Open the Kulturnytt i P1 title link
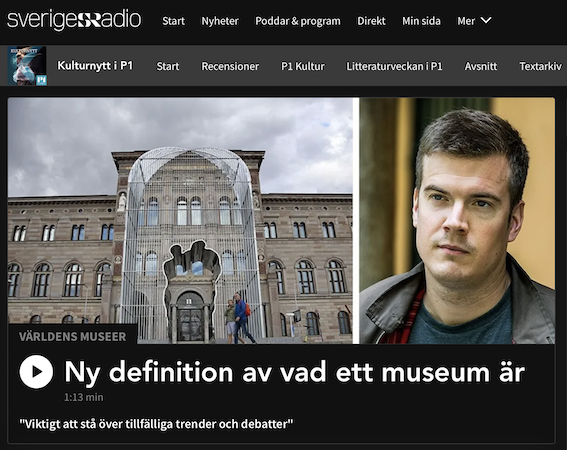The height and width of the screenshot is (450, 567). [x=95, y=65]
